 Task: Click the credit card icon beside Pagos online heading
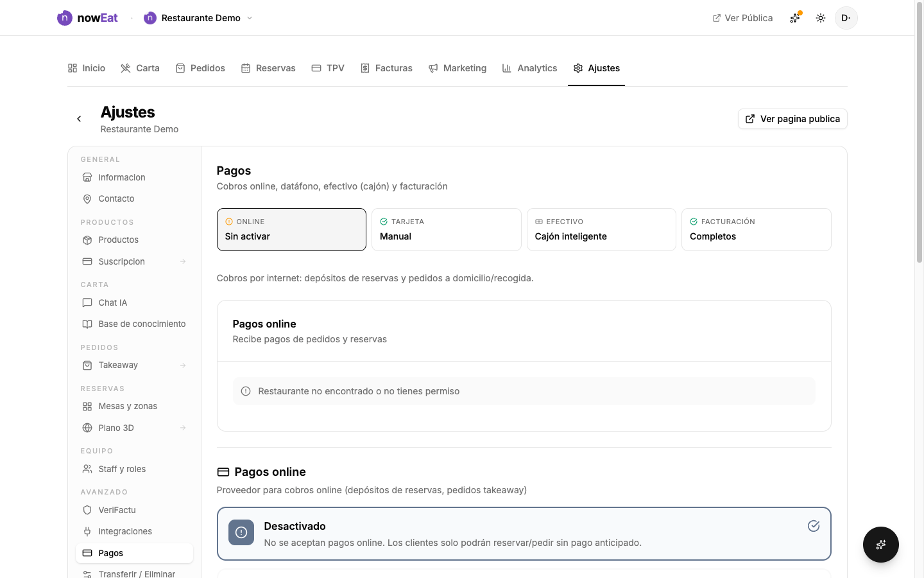tap(223, 472)
